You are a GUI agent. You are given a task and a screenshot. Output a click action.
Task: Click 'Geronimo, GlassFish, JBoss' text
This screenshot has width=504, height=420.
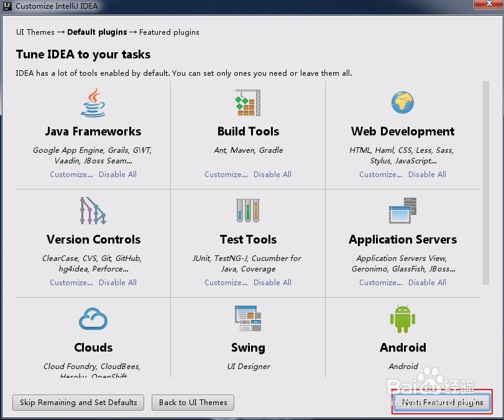pos(403,268)
